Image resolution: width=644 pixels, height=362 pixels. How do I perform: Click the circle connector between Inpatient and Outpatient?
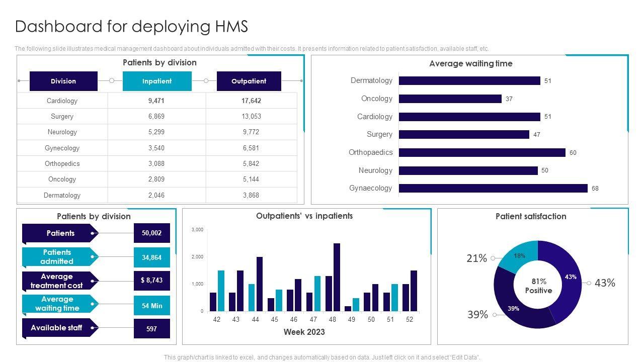[x=206, y=80]
